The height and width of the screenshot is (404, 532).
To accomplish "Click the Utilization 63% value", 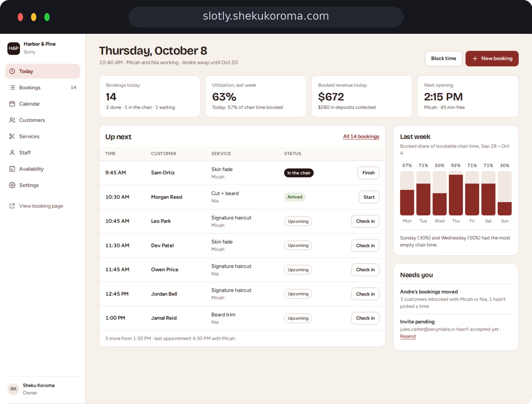I will coord(224,97).
